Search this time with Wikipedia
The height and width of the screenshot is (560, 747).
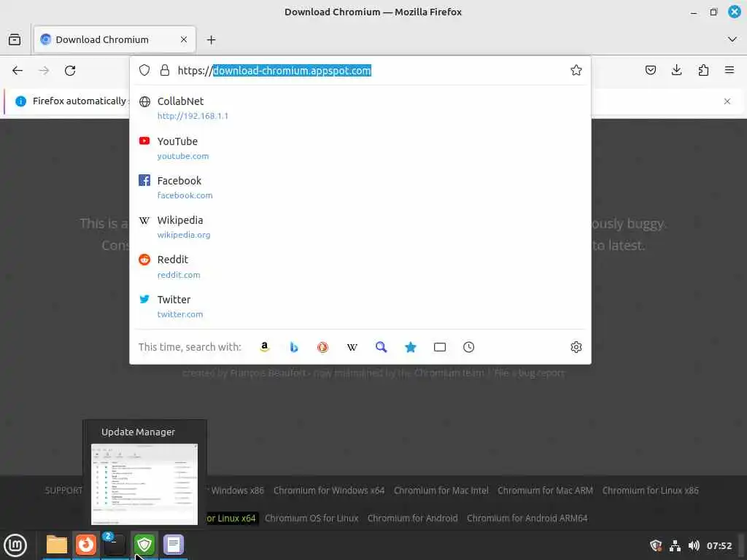pos(352,347)
